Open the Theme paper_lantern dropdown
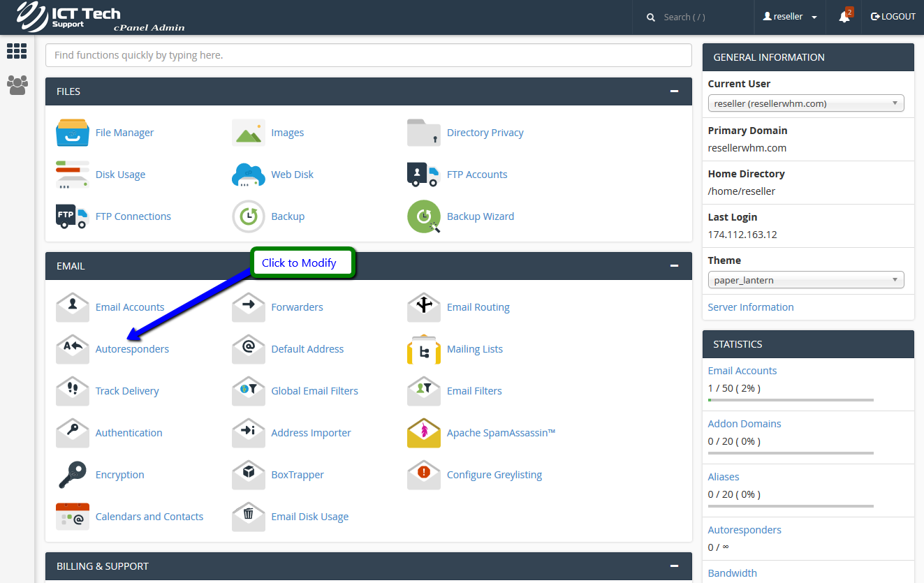Image resolution: width=924 pixels, height=583 pixels. 805,280
